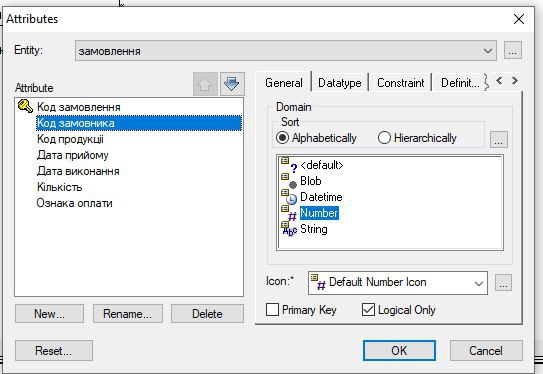Cancel the Attributes dialog
Viewport: 543px width, 374px height.
486,351
